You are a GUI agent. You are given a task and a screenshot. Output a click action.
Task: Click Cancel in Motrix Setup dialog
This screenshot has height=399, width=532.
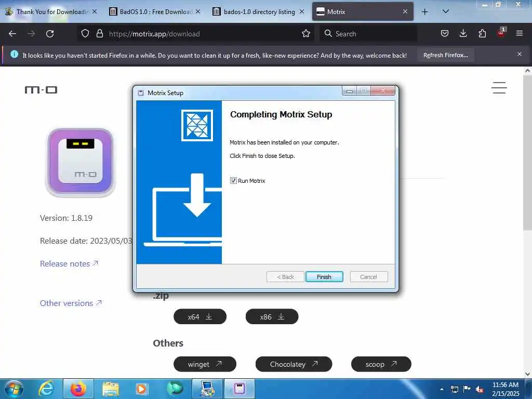368,277
